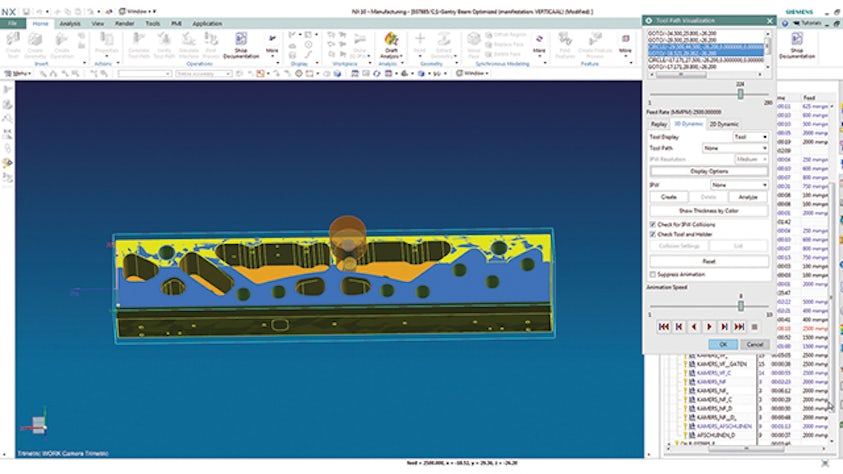Open the Menu dropdown in top border bar
The width and height of the screenshot is (843, 474).
pyautogui.click(x=17, y=74)
